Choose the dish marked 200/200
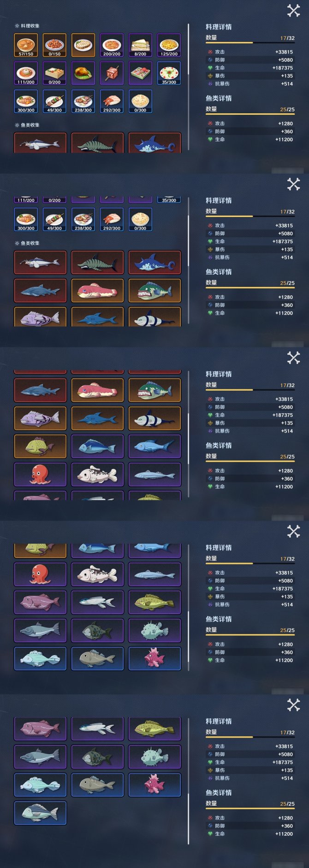309x868 pixels. (x=112, y=45)
